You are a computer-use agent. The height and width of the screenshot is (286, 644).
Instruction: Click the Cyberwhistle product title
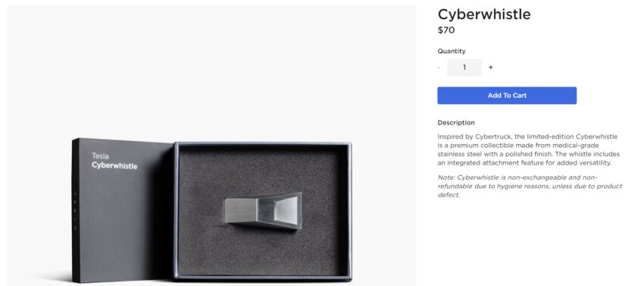click(x=484, y=14)
